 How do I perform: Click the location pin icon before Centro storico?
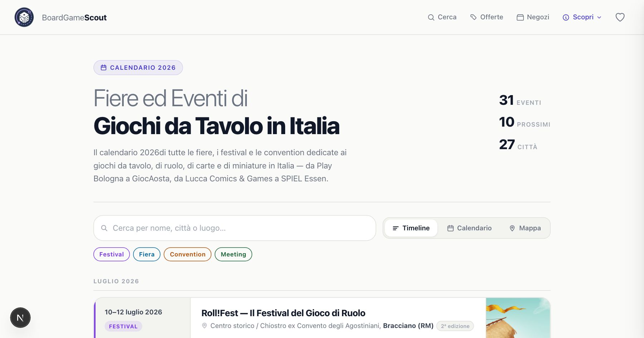205,325
